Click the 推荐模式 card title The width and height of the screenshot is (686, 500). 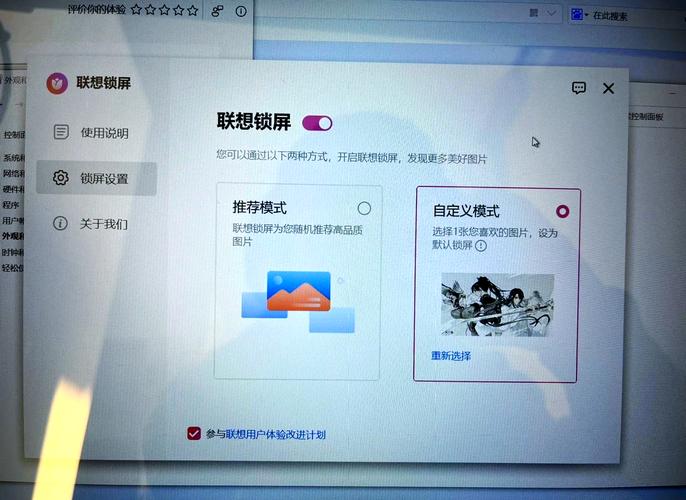coord(259,207)
